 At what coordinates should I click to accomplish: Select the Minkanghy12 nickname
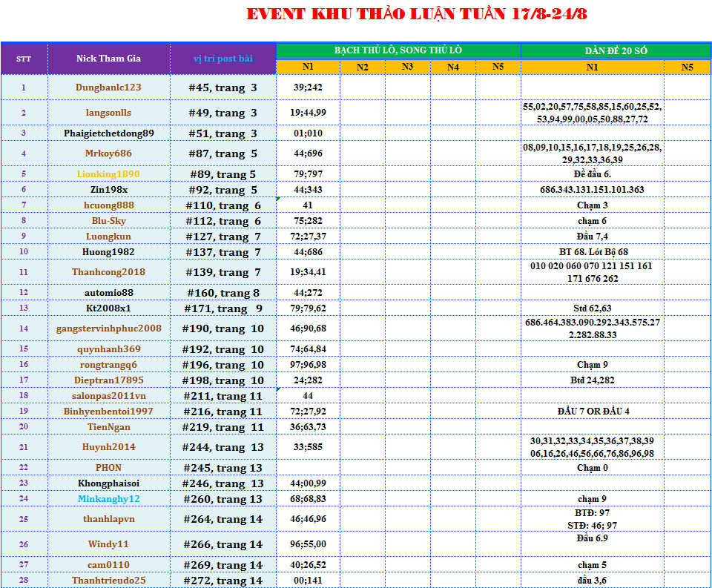[x=108, y=499]
